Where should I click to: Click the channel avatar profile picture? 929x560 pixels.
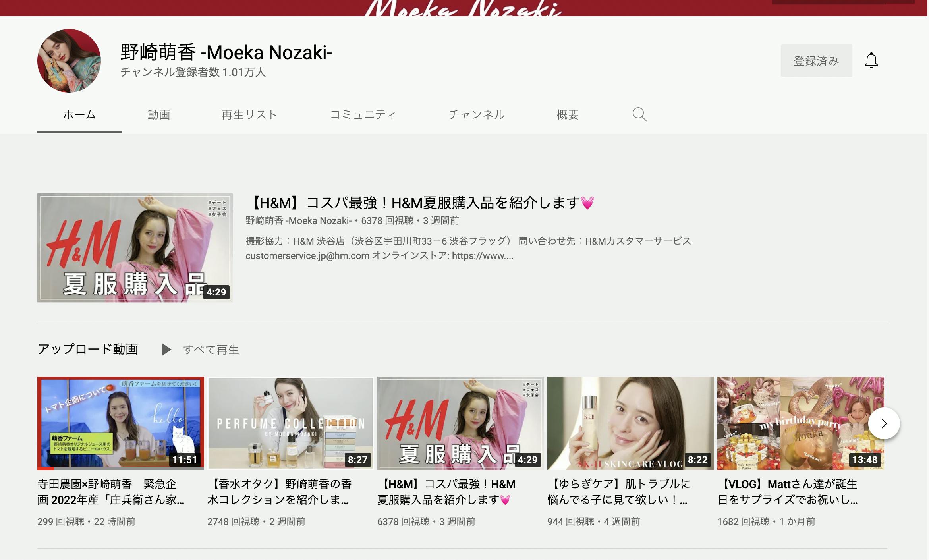click(x=69, y=61)
